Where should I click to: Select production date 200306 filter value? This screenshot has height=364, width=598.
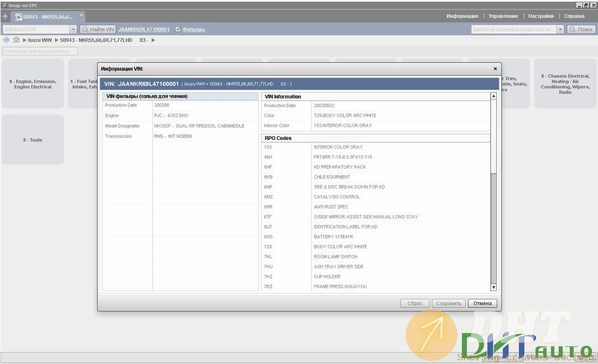162,105
